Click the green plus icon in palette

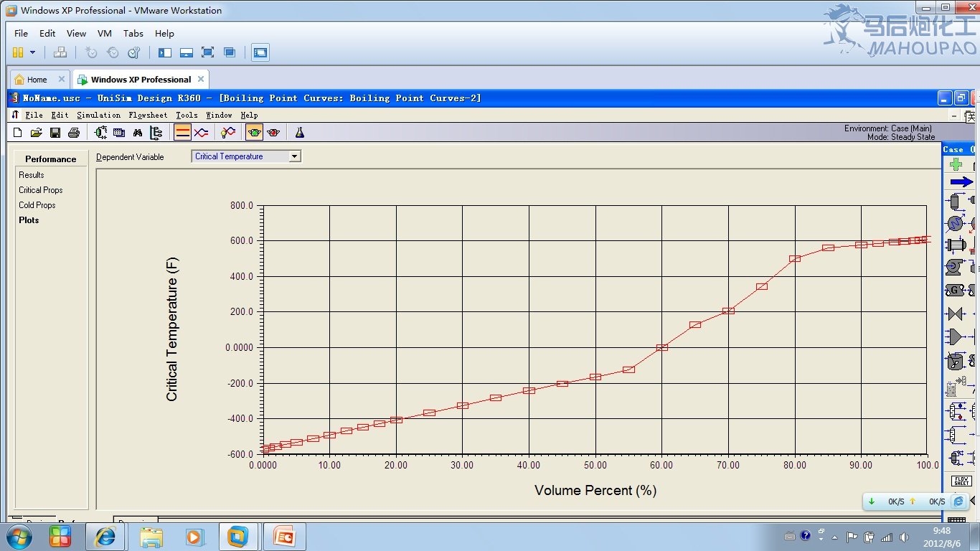pos(956,164)
